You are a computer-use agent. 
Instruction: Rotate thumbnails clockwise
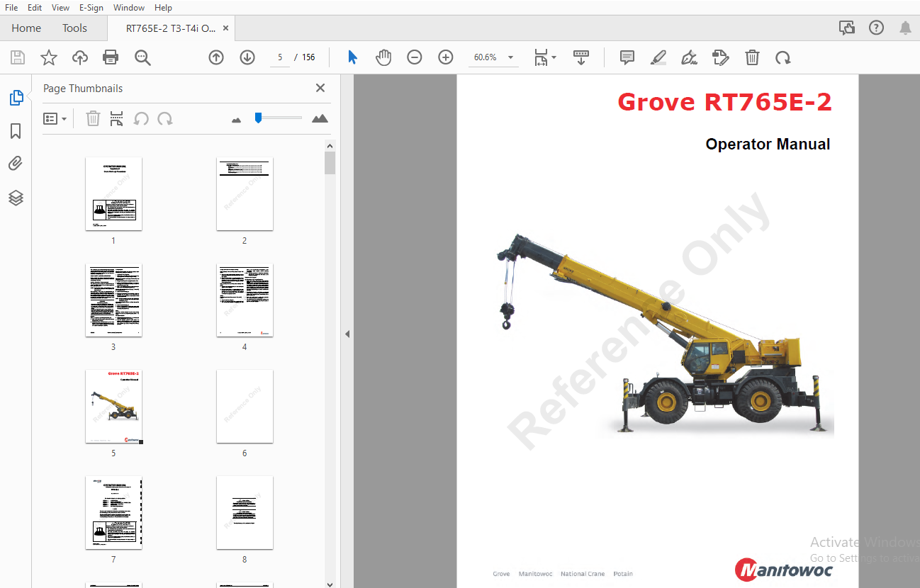click(165, 118)
